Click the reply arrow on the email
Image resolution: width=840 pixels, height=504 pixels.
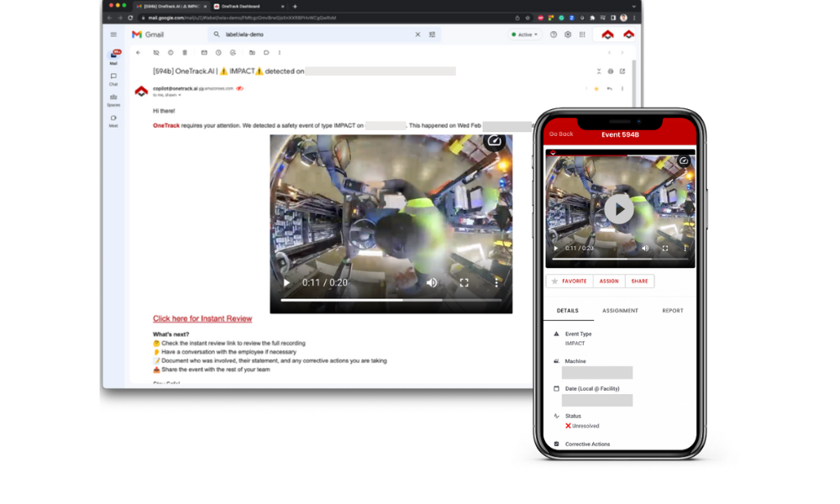click(609, 88)
